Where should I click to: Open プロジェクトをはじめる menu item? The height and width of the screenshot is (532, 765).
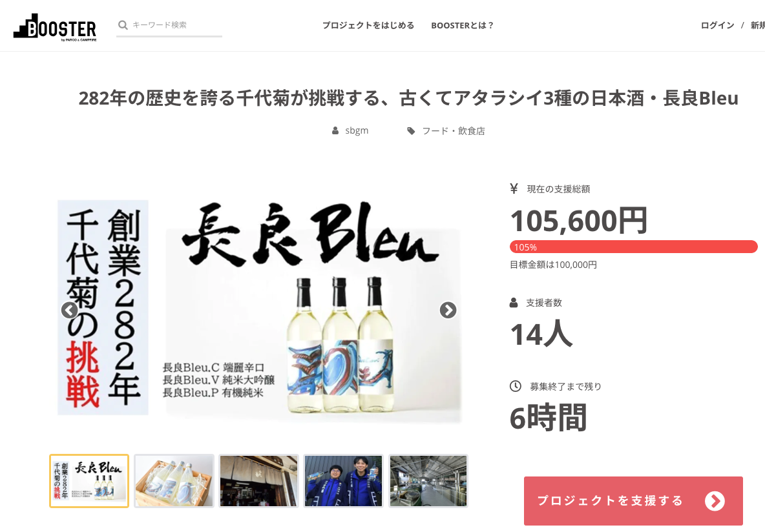click(x=368, y=25)
